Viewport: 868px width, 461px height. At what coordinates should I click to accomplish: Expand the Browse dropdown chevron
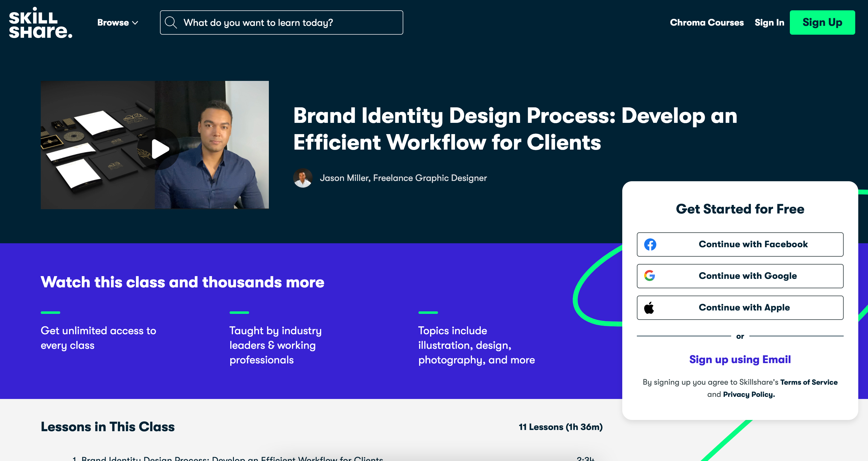135,23
